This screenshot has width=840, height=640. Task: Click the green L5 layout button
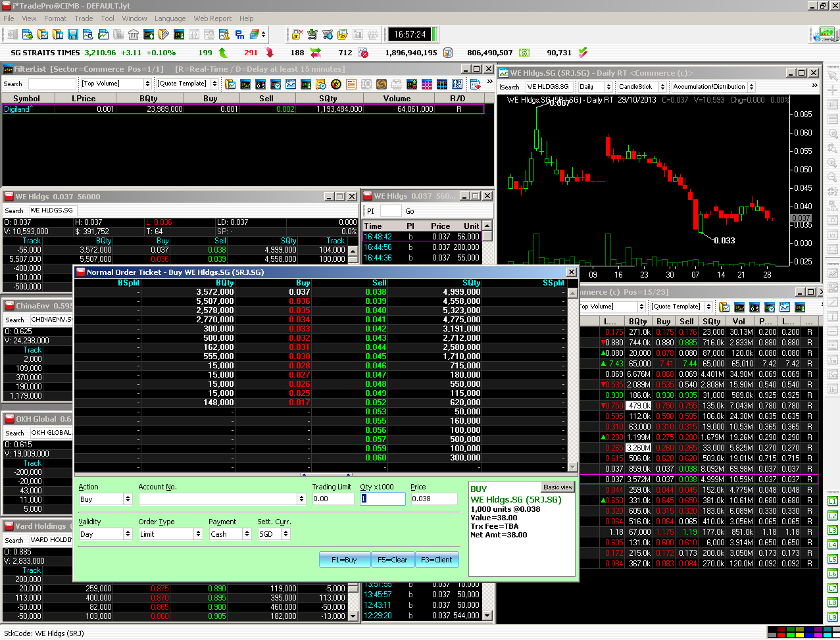point(833,559)
